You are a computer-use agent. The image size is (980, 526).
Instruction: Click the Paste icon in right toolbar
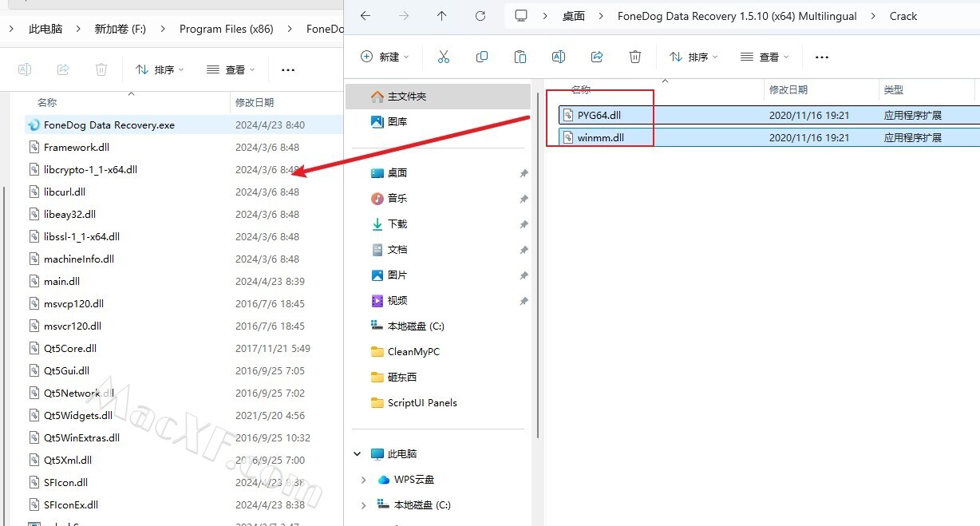pyautogui.click(x=520, y=57)
